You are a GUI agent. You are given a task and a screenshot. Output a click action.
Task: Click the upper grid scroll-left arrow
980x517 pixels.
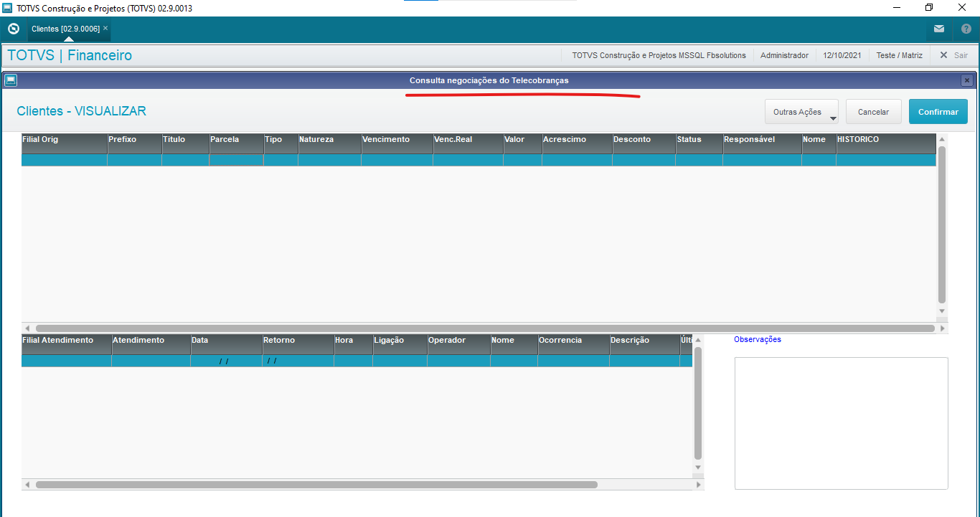click(x=27, y=328)
